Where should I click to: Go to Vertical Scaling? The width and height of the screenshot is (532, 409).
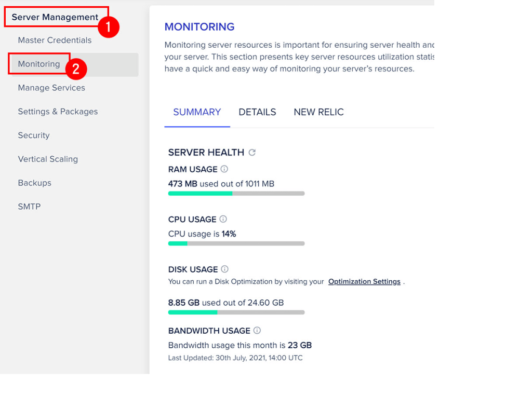pyautogui.click(x=48, y=159)
